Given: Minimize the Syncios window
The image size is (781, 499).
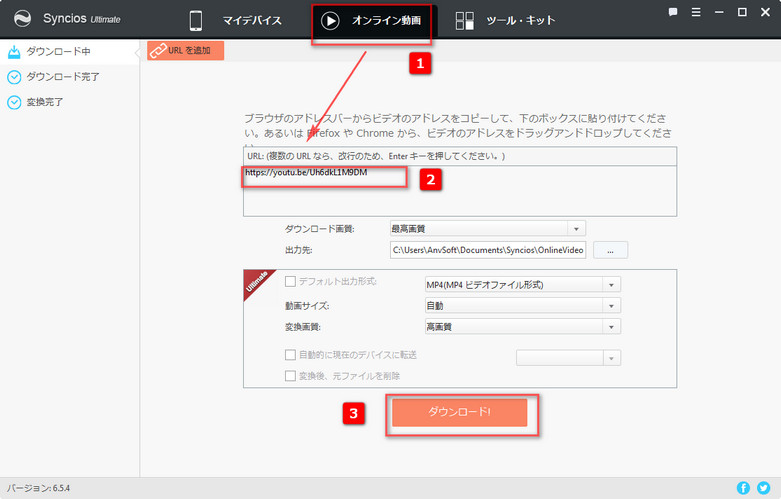Looking at the screenshot, I should (x=719, y=12).
